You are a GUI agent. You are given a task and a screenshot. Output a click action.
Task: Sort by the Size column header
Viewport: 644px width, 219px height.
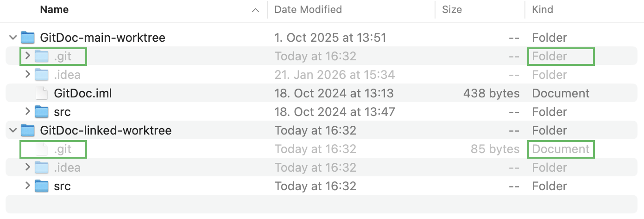coord(452,9)
